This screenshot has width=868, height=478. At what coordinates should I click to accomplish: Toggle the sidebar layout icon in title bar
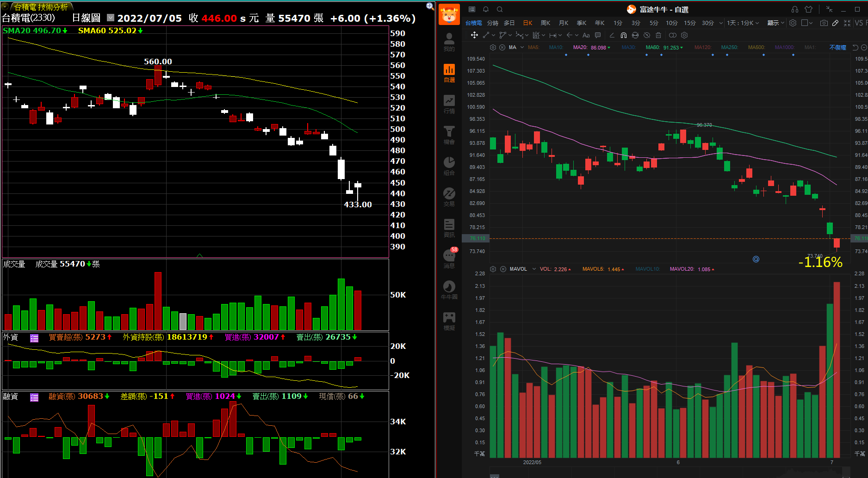pyautogui.click(x=472, y=9)
